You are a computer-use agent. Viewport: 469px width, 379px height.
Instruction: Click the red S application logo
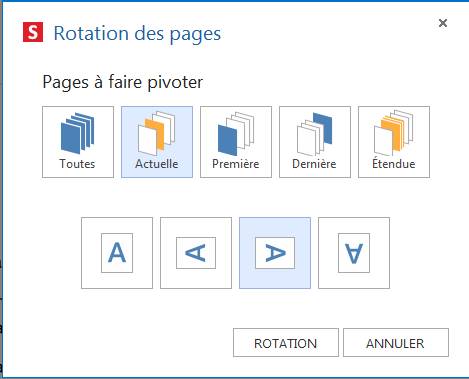pos(33,32)
